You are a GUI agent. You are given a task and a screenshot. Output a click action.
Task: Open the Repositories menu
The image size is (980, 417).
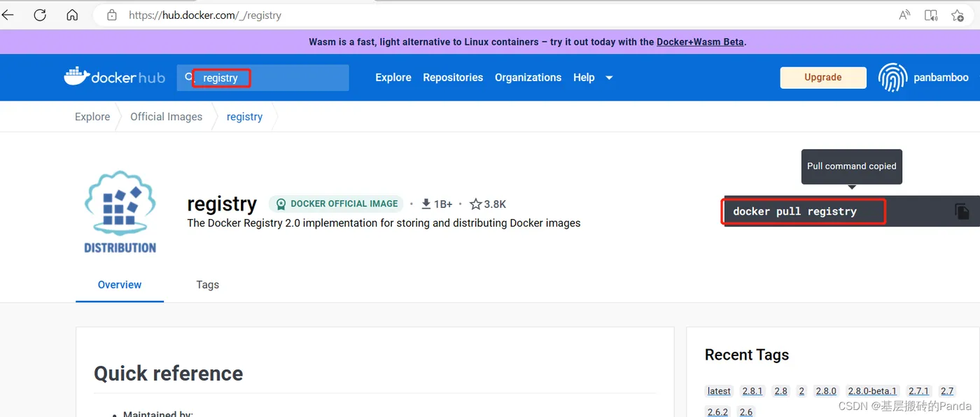453,78
